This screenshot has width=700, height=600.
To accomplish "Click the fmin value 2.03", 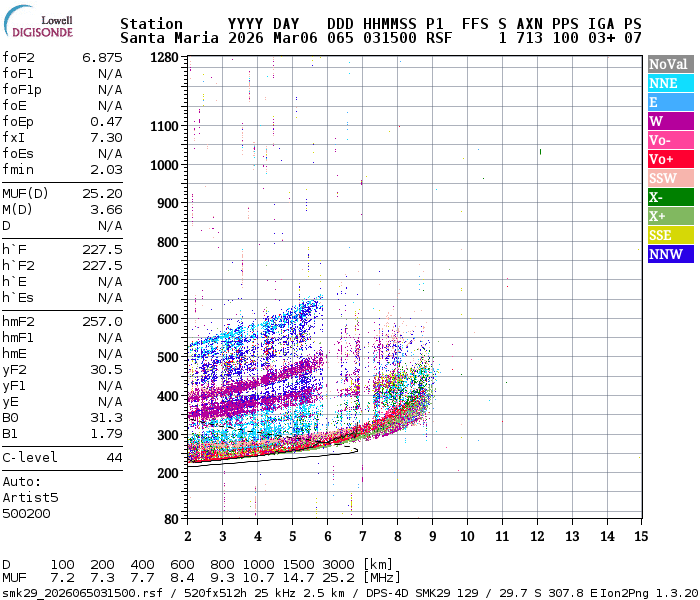I will pos(106,170).
